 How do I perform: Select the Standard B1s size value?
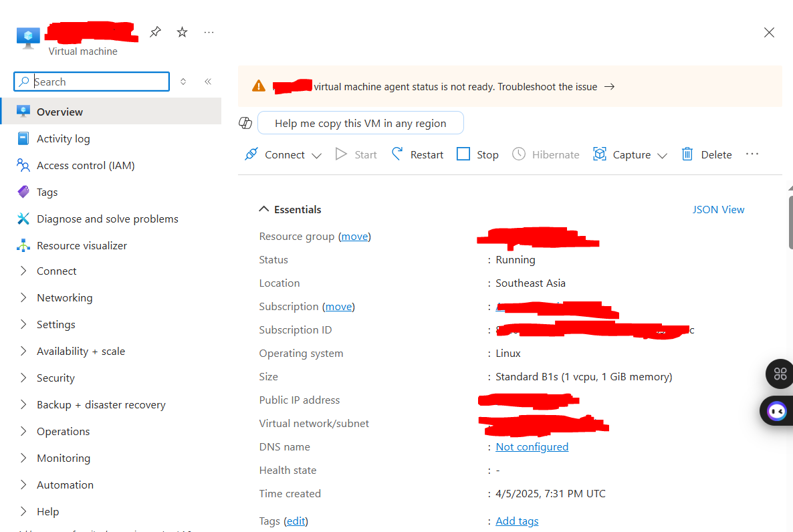[584, 377]
